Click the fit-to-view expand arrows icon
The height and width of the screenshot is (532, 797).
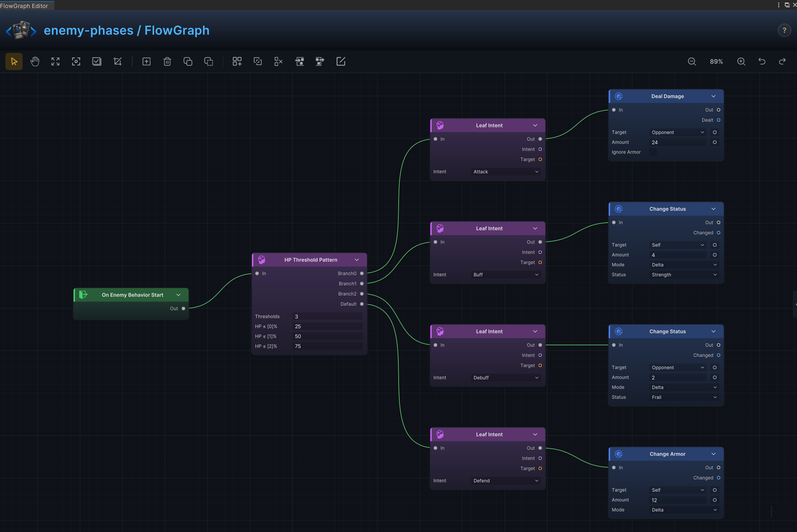pyautogui.click(x=55, y=61)
